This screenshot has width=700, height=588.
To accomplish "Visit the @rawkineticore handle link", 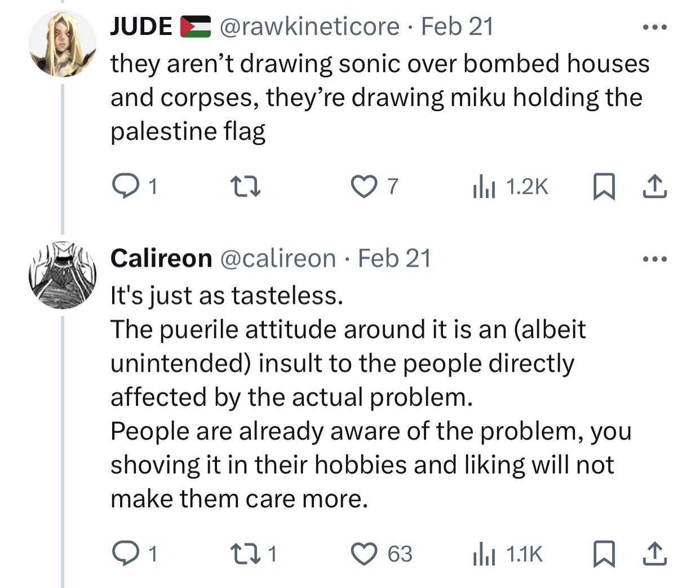I will tap(309, 27).
